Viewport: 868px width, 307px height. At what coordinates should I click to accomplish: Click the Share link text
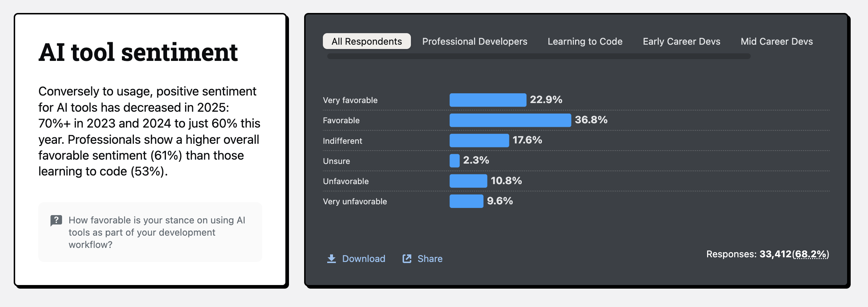[430, 259]
